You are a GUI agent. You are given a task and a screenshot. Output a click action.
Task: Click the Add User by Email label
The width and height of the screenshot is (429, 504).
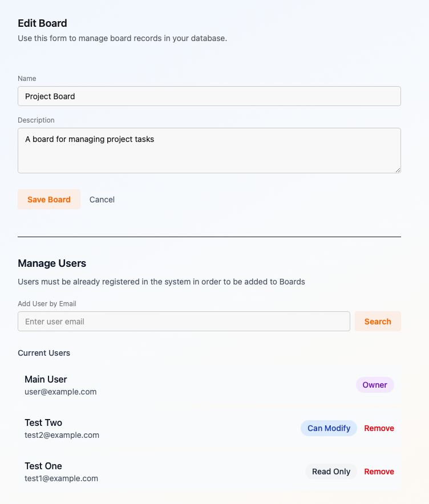(x=47, y=304)
